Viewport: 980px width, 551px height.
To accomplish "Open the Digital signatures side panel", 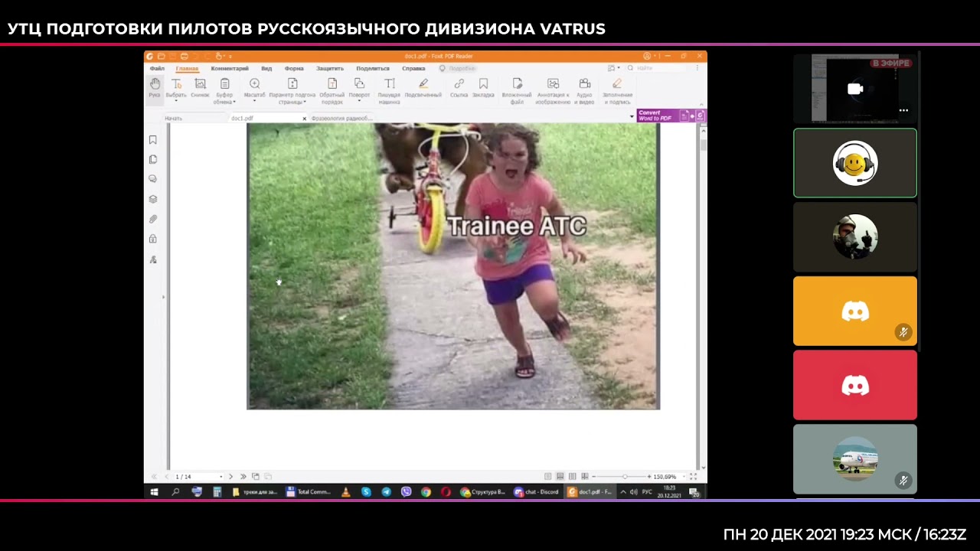I will coord(153,259).
